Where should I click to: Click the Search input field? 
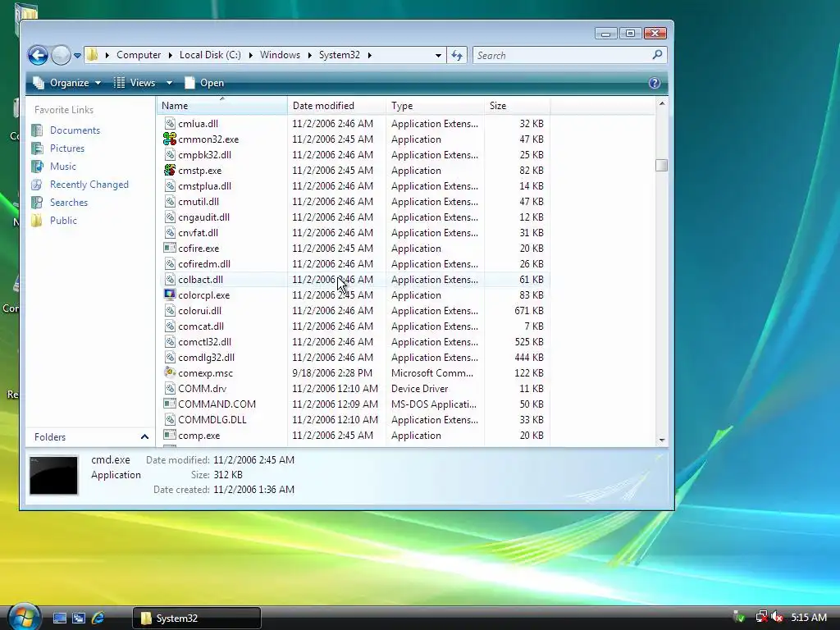tap(563, 55)
